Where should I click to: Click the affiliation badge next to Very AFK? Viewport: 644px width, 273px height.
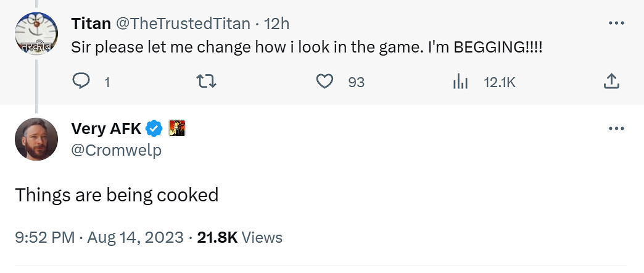click(177, 128)
